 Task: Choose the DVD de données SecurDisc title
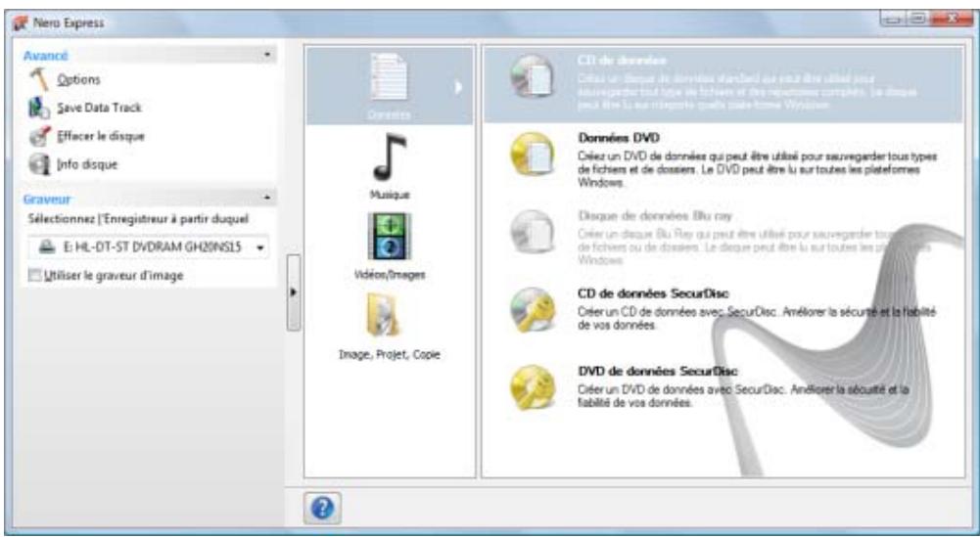pos(658,371)
